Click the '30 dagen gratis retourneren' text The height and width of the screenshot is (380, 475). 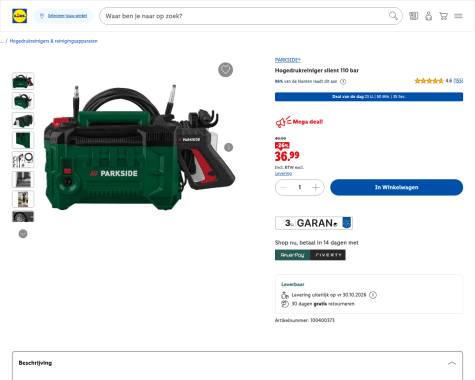pyautogui.click(x=323, y=304)
